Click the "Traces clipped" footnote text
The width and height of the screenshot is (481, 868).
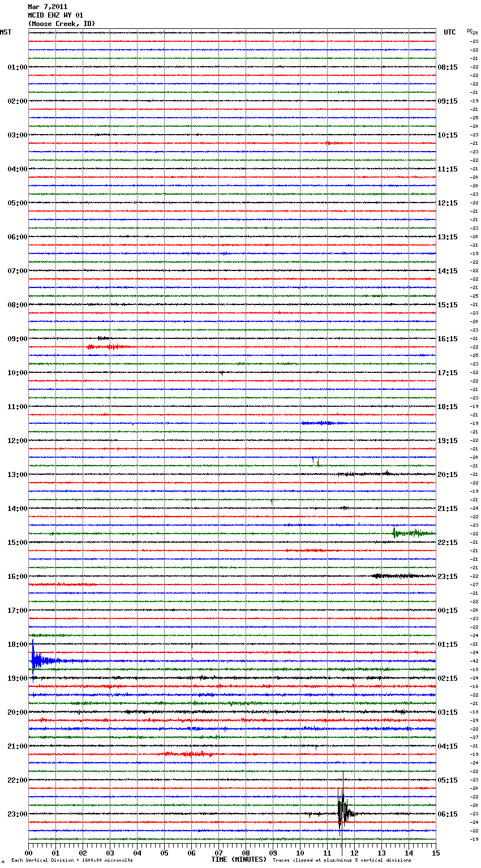click(x=342, y=861)
